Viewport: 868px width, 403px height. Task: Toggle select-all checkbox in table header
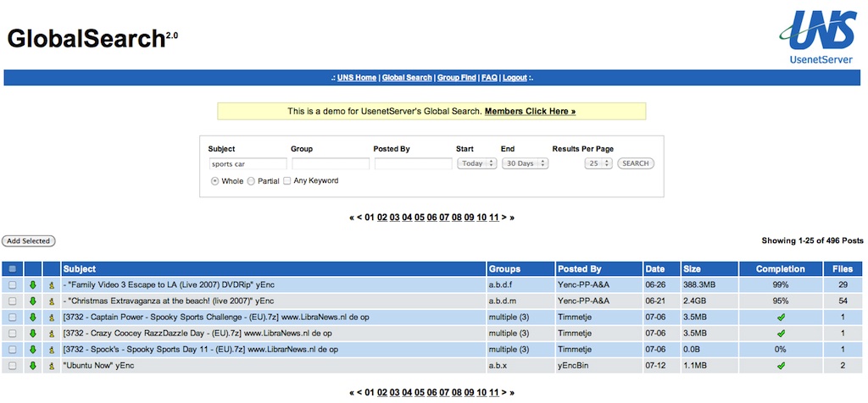click(x=12, y=269)
